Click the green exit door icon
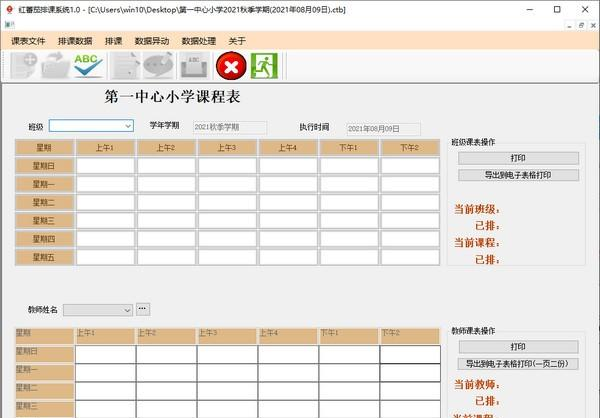Viewport: 600px width, 418px height. (x=264, y=66)
